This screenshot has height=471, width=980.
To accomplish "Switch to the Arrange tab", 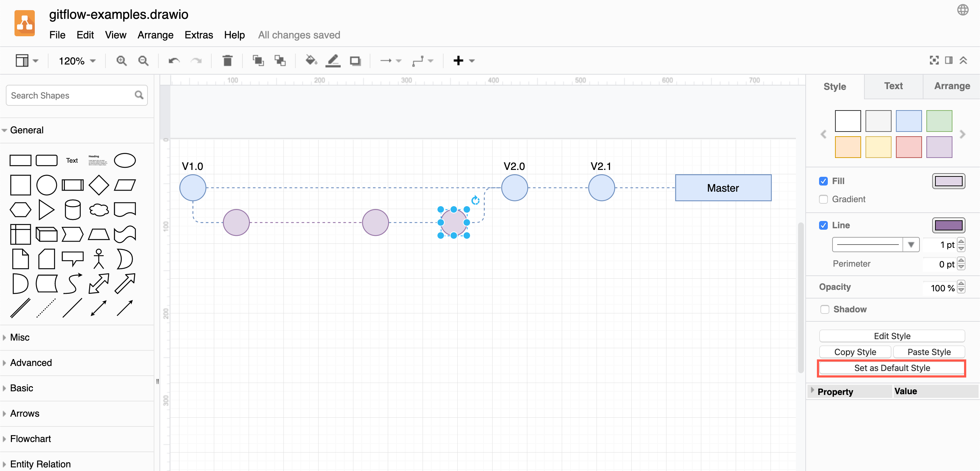I will 951,86.
